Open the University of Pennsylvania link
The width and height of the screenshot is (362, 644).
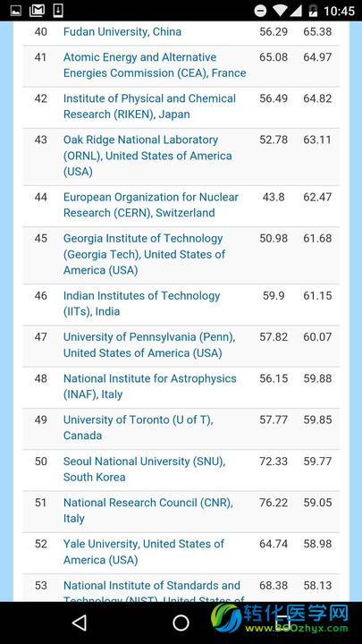click(149, 345)
